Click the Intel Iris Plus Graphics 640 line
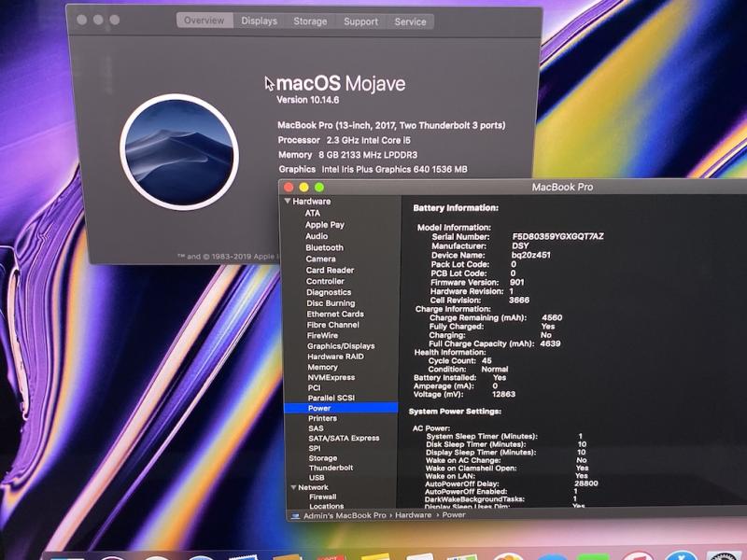Image resolution: width=747 pixels, height=560 pixels. coord(373,169)
